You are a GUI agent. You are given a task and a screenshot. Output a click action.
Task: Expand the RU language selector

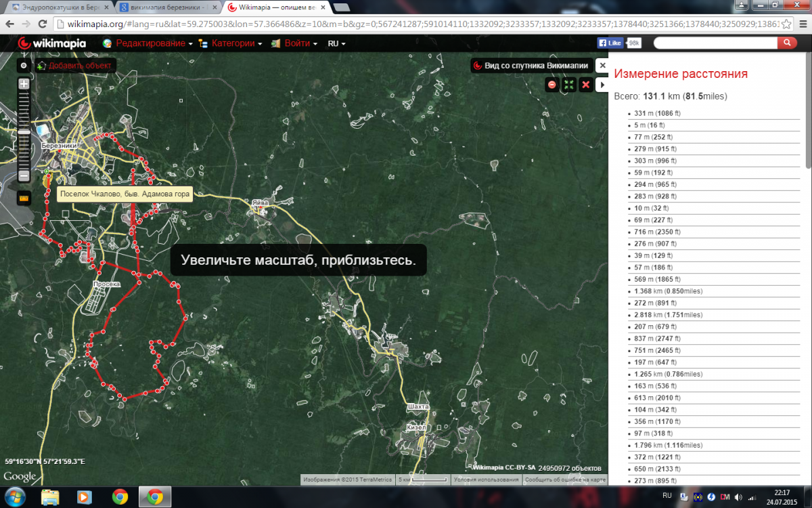coord(336,43)
